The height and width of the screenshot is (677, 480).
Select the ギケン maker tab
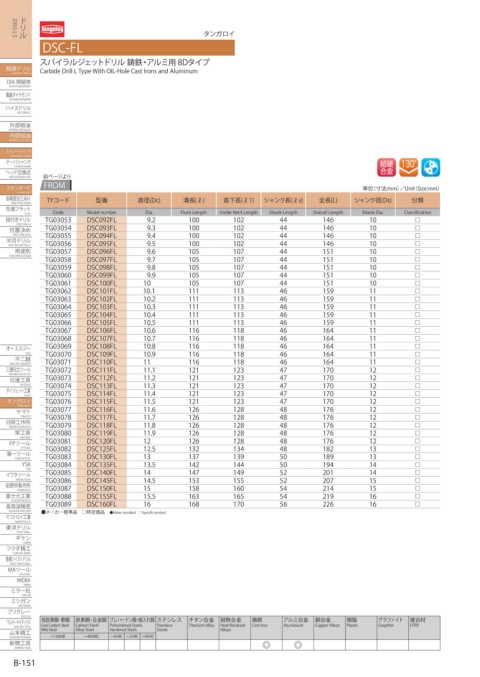pos(16,539)
